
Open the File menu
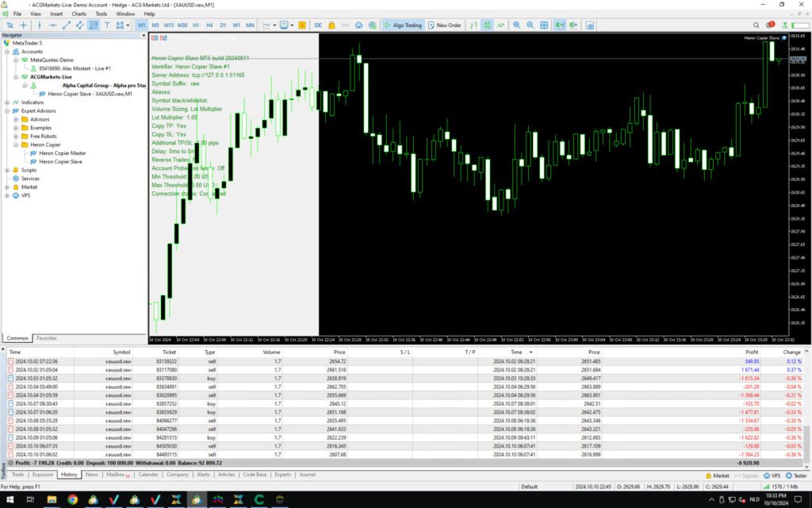click(17, 14)
